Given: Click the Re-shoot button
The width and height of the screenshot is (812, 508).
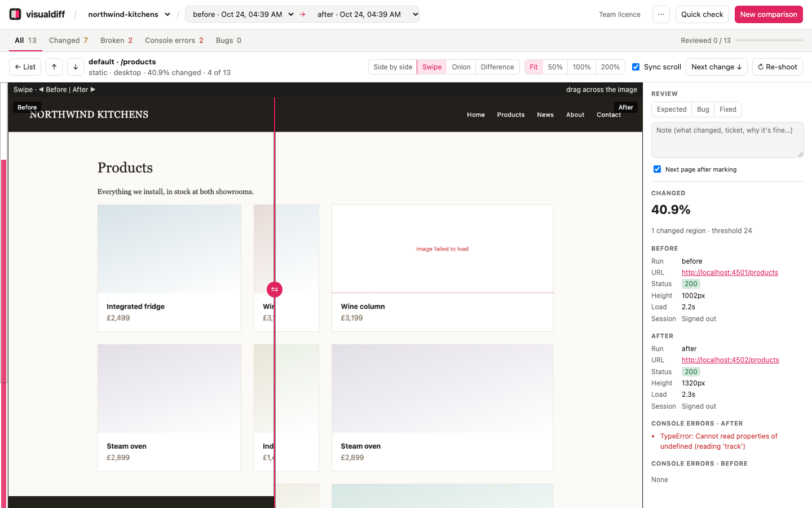Looking at the screenshot, I should pyautogui.click(x=777, y=67).
